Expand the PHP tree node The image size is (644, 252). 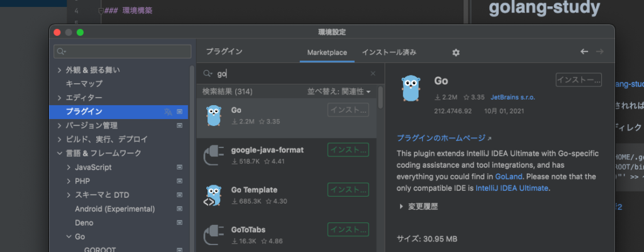point(69,181)
